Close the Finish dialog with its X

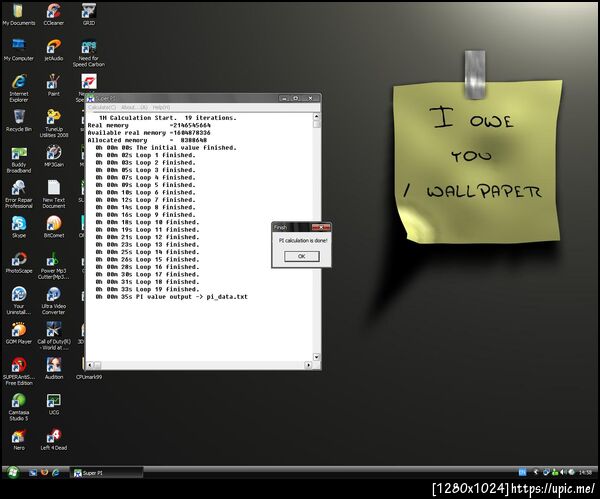[x=321, y=227]
